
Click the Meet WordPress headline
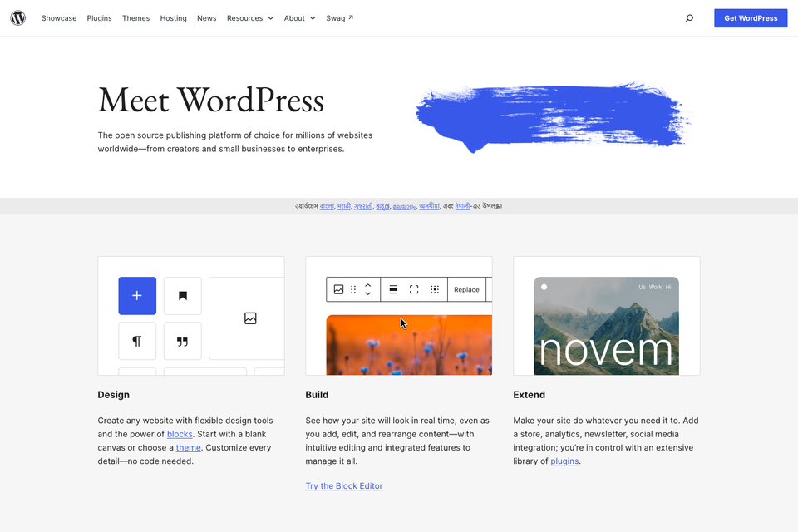(211, 101)
